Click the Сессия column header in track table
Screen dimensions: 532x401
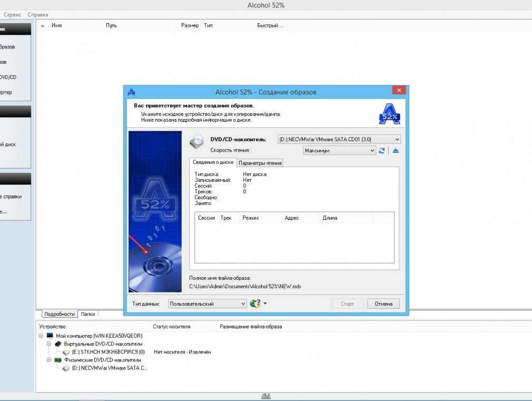click(206, 218)
